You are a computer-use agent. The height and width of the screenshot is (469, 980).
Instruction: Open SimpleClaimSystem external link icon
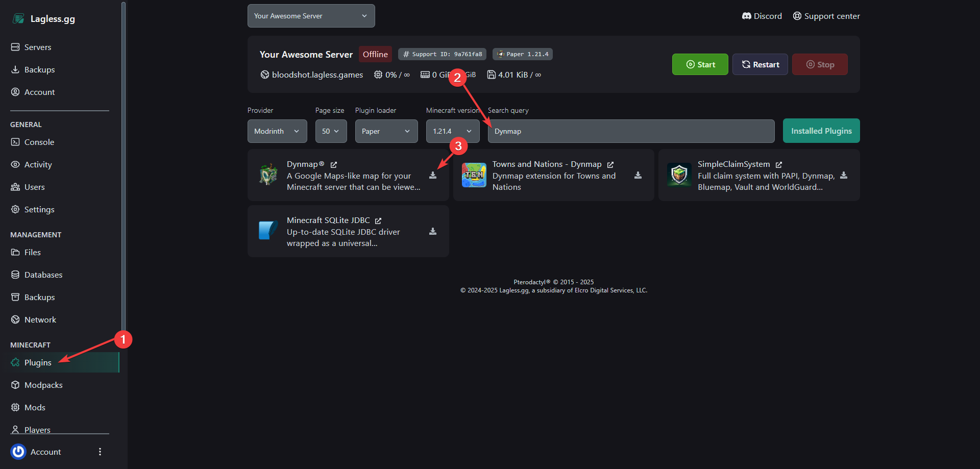779,165
